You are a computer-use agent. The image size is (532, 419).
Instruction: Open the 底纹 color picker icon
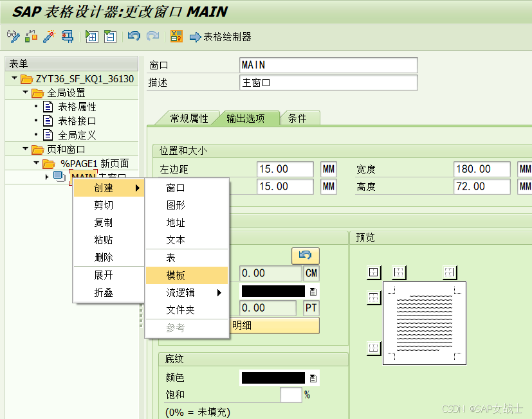[313, 378]
